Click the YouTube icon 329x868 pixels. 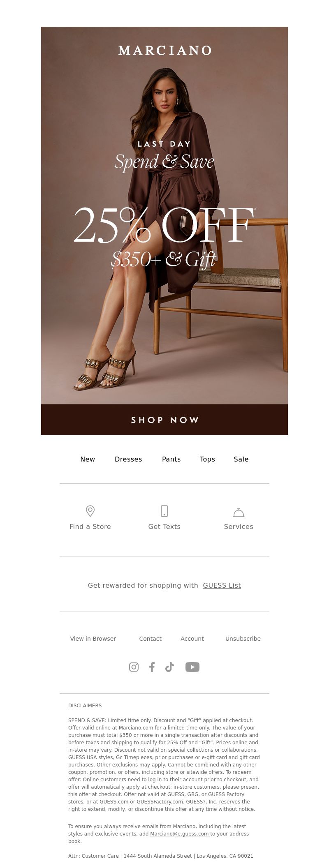point(192,667)
